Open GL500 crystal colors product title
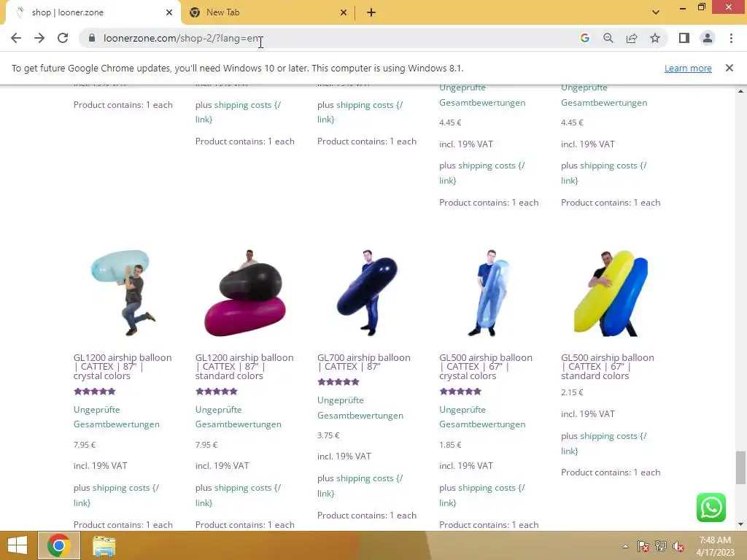This screenshot has height=560, width=747. pyautogui.click(x=486, y=367)
